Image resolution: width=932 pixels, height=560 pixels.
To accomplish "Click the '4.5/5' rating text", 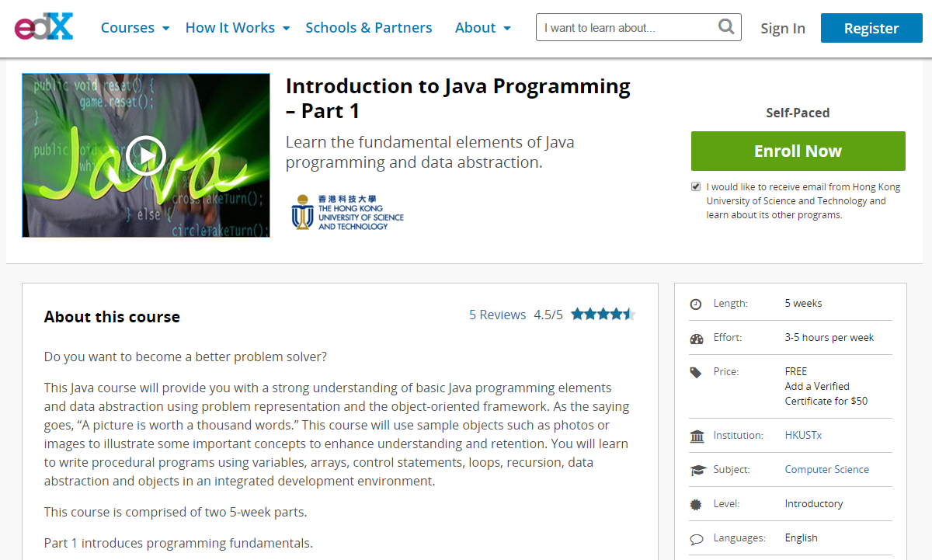I will pyautogui.click(x=548, y=315).
